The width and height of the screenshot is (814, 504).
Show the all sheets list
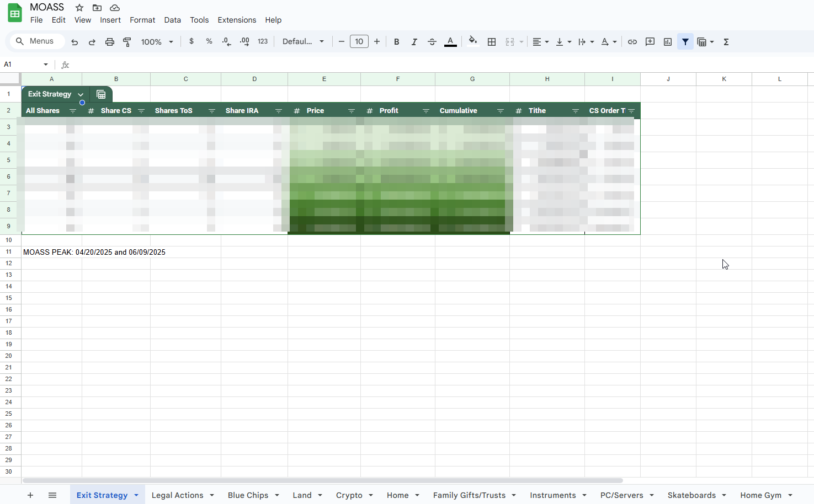(52, 495)
